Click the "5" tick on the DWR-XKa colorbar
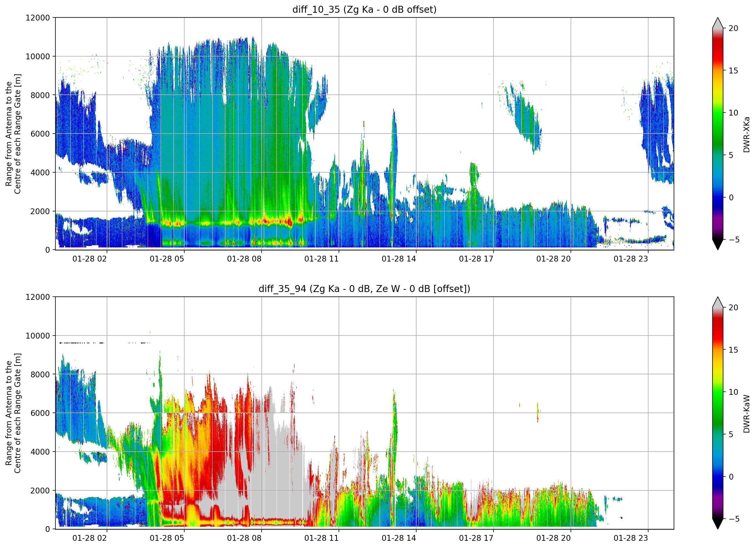Viewport: 756px width, 548px height. tap(731, 155)
